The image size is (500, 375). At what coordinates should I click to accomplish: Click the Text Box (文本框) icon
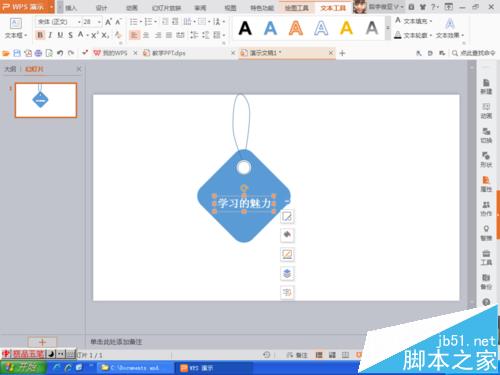coord(15,23)
